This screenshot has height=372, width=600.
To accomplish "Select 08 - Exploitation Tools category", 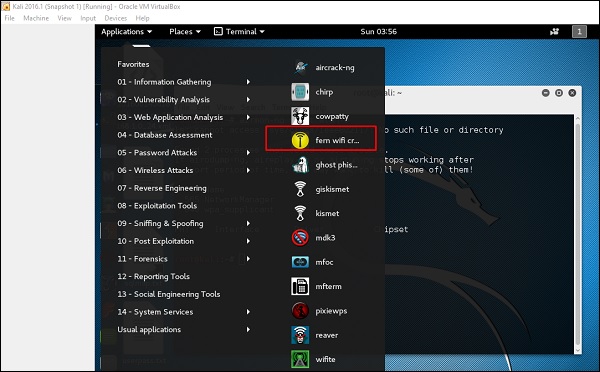I will click(157, 206).
